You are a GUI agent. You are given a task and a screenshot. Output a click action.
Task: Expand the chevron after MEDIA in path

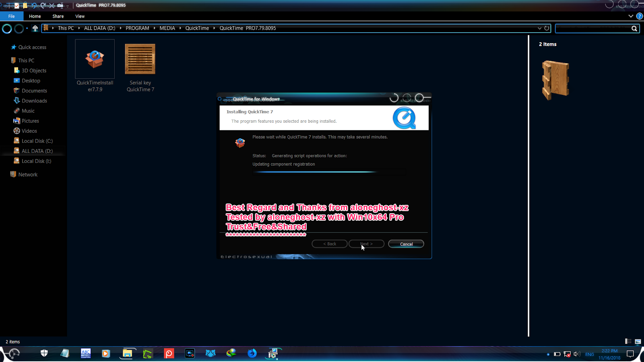pyautogui.click(x=180, y=28)
